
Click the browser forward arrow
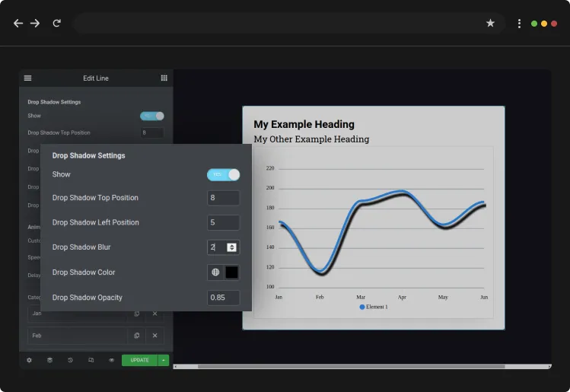[x=35, y=24]
